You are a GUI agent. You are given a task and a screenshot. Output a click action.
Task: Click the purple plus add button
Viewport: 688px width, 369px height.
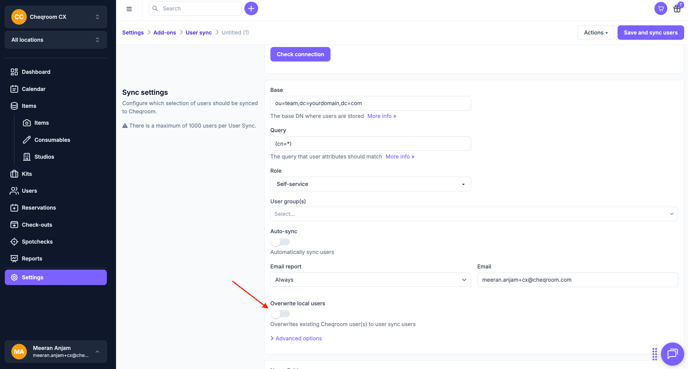(x=251, y=8)
